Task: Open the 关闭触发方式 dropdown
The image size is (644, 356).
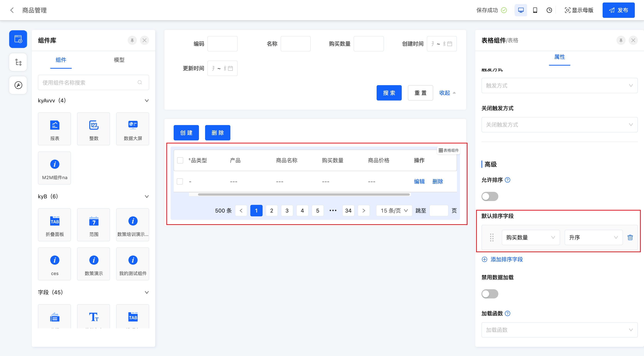Action: point(559,125)
